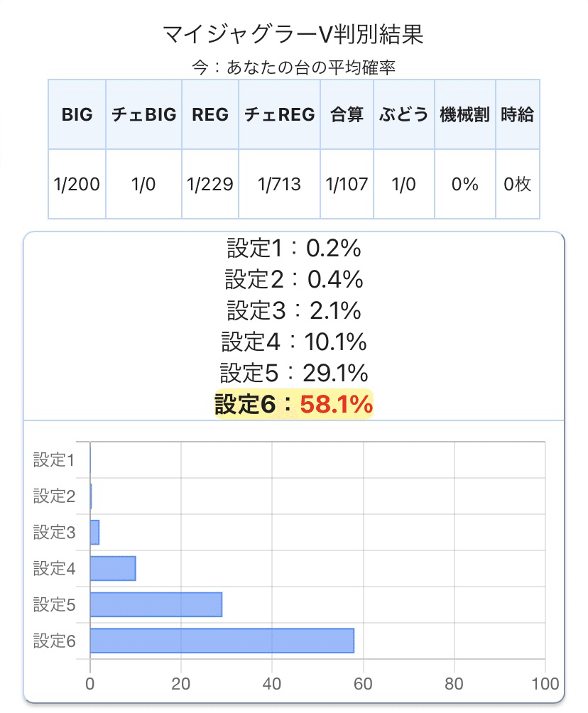Select the チェREG header cell
Viewport: 588px width, 713px height.
pyautogui.click(x=279, y=114)
